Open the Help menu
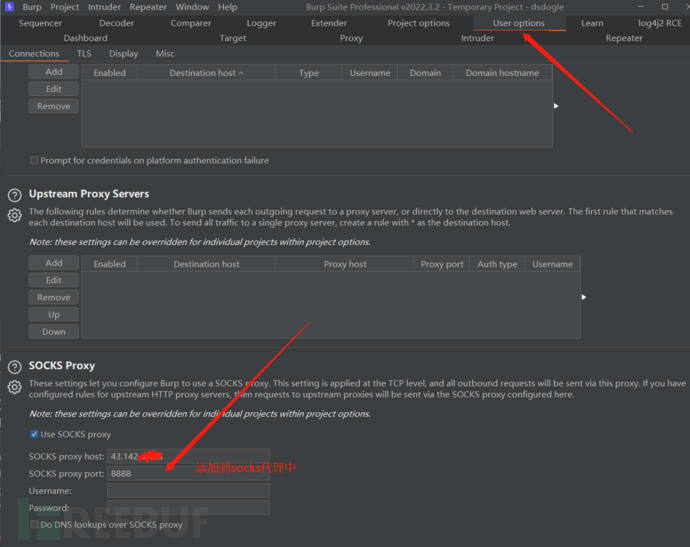The image size is (690, 547). coord(228,7)
